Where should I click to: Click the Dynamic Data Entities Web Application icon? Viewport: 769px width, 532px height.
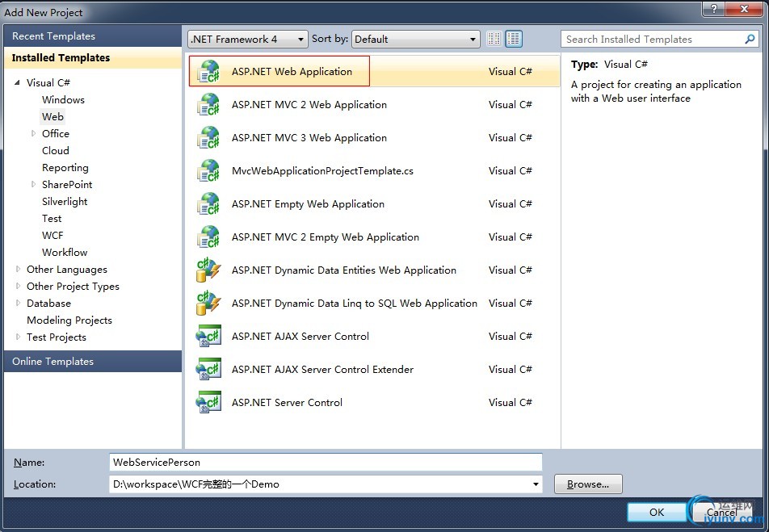[208, 270]
